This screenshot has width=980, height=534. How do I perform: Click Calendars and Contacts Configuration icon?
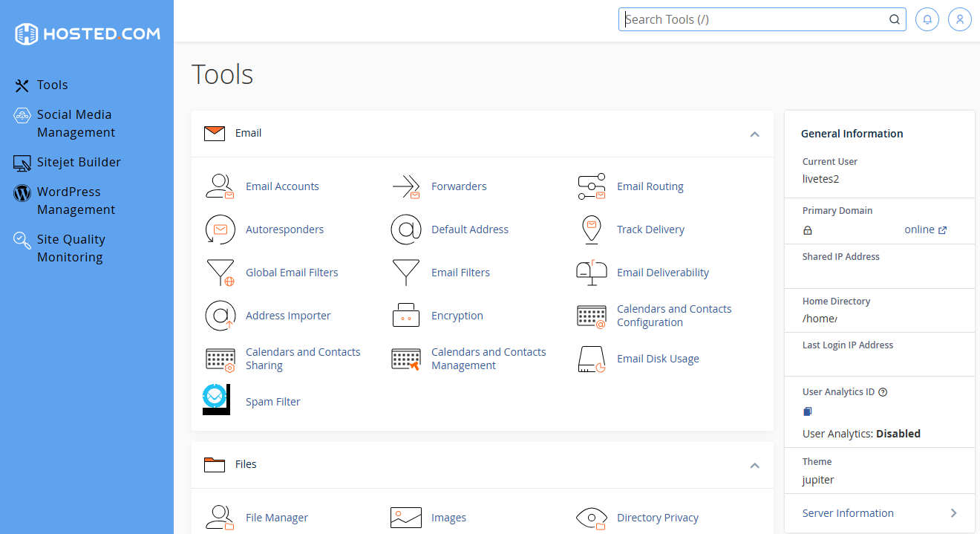point(592,316)
